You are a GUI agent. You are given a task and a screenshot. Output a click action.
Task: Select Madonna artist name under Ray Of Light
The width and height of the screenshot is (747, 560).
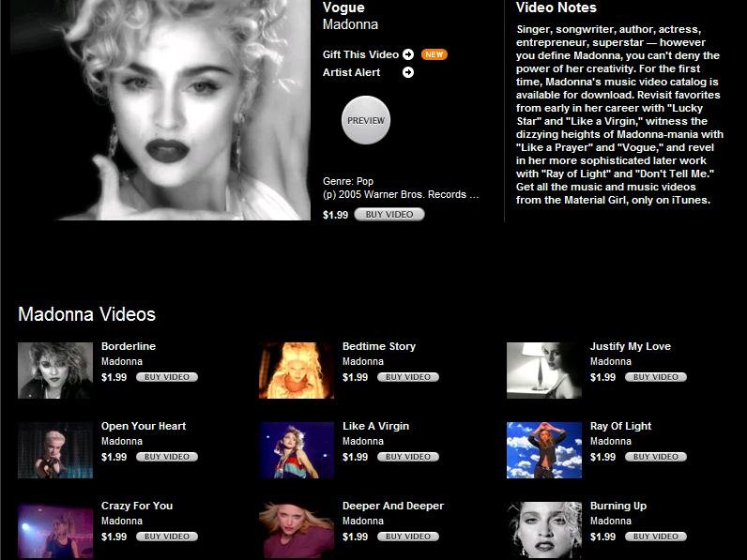tap(610, 441)
